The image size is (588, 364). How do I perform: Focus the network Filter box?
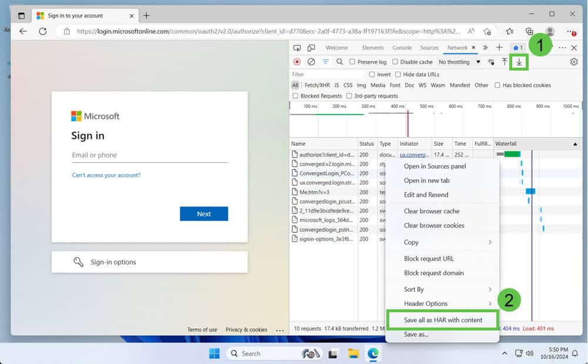click(328, 74)
